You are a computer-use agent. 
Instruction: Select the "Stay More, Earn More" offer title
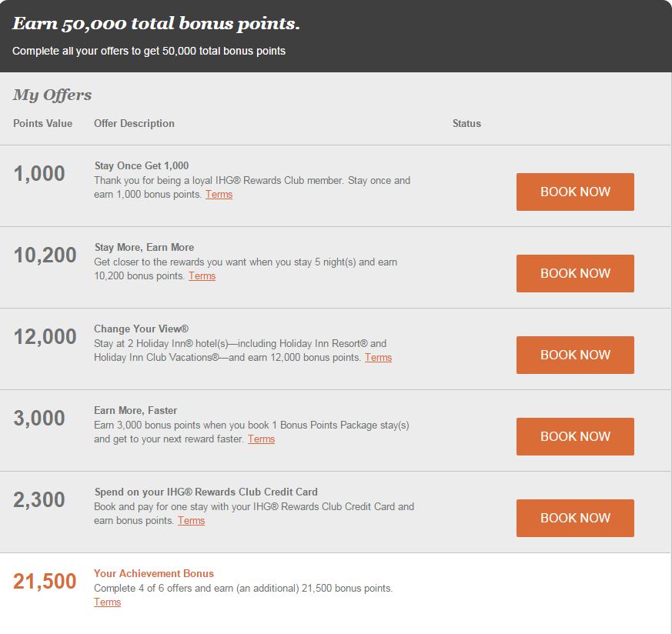(144, 247)
